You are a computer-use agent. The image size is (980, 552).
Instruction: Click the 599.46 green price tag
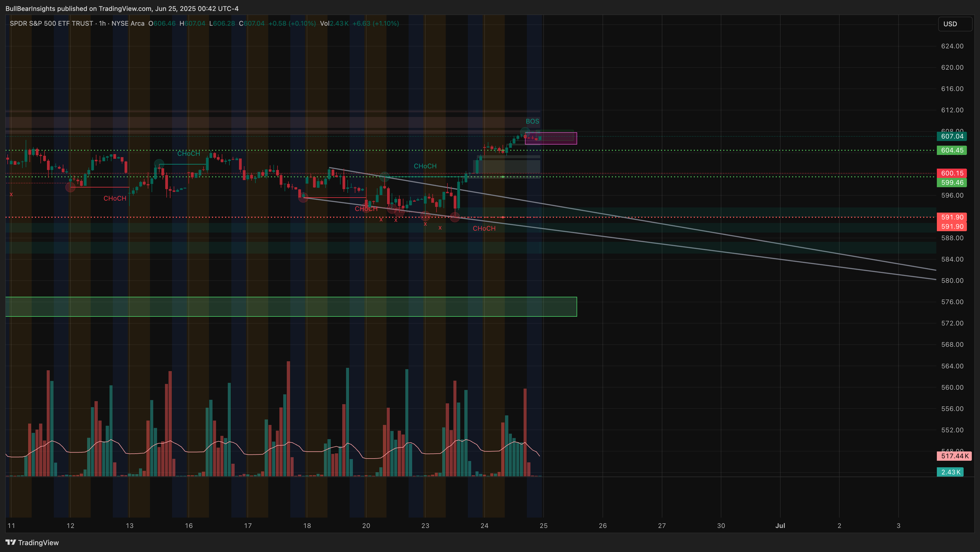(x=952, y=182)
